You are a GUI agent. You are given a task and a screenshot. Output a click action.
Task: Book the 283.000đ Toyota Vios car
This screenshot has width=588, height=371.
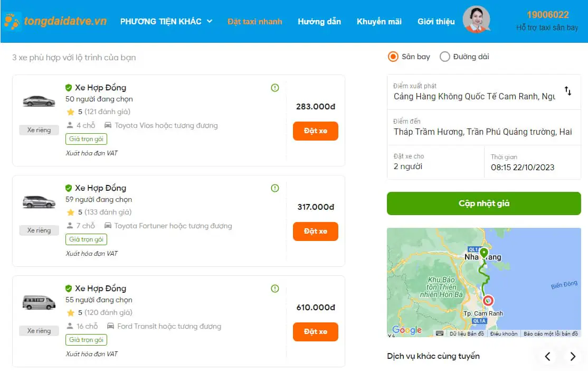316,131
